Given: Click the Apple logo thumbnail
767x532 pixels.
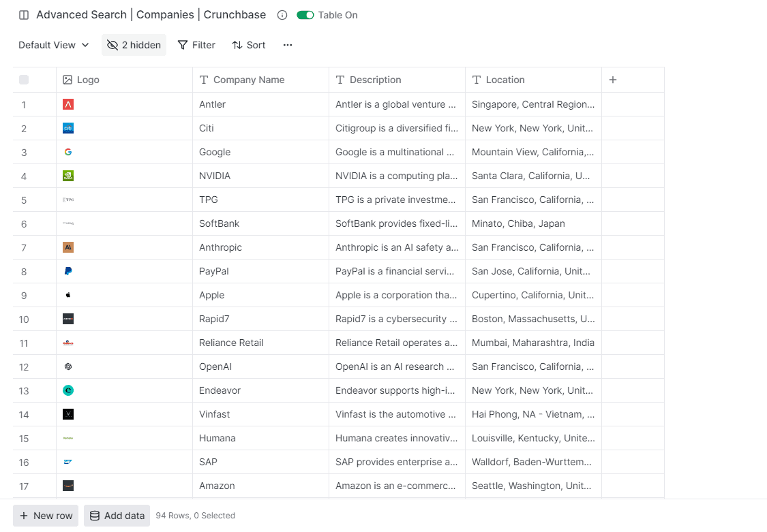Looking at the screenshot, I should click(x=68, y=295).
